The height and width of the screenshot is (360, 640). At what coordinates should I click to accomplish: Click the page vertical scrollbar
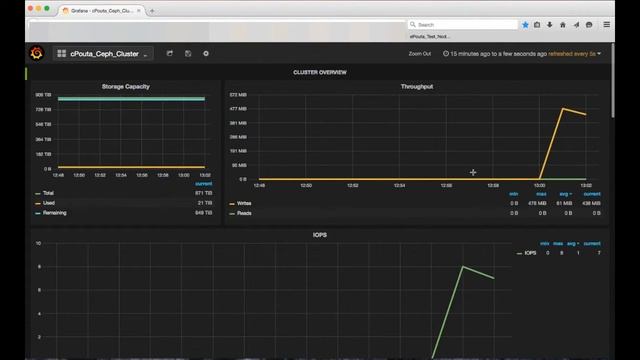pos(613,80)
